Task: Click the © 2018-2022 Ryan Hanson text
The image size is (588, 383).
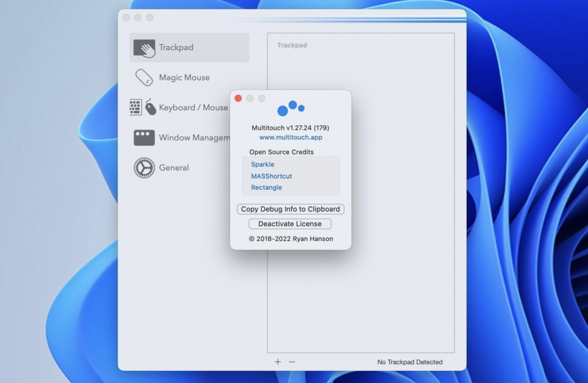Action: pyautogui.click(x=290, y=238)
